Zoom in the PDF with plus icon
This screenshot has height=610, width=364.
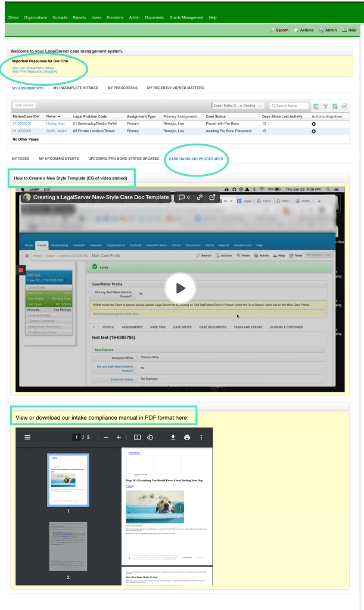pyautogui.click(x=119, y=437)
